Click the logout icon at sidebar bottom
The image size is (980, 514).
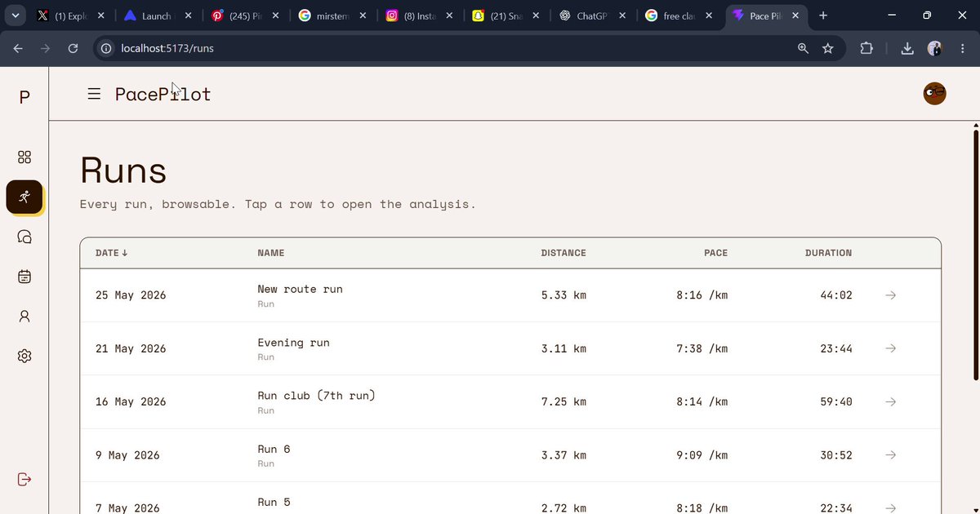[24, 479]
